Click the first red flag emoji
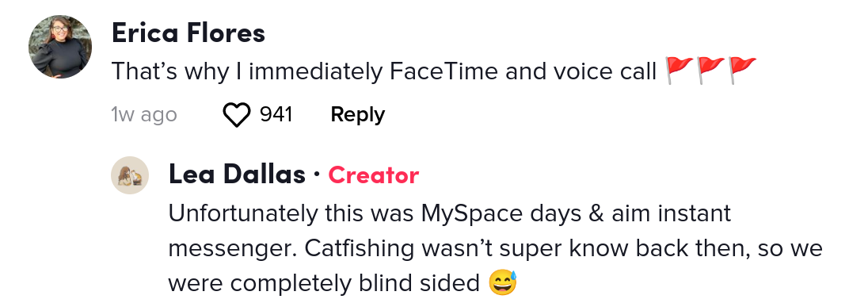This screenshot has height=303, width=868. (678, 71)
